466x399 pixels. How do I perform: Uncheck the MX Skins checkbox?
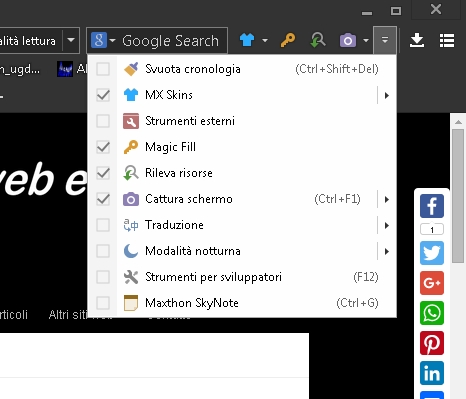[103, 95]
